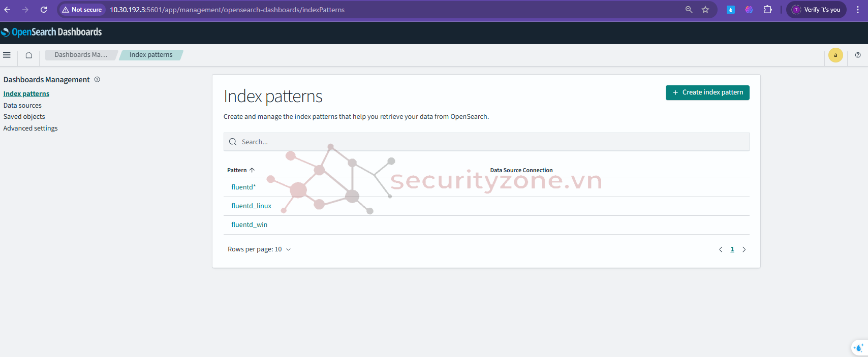The image size is (868, 357).
Task: Go back to the previous browser page
Action: pos(8,10)
